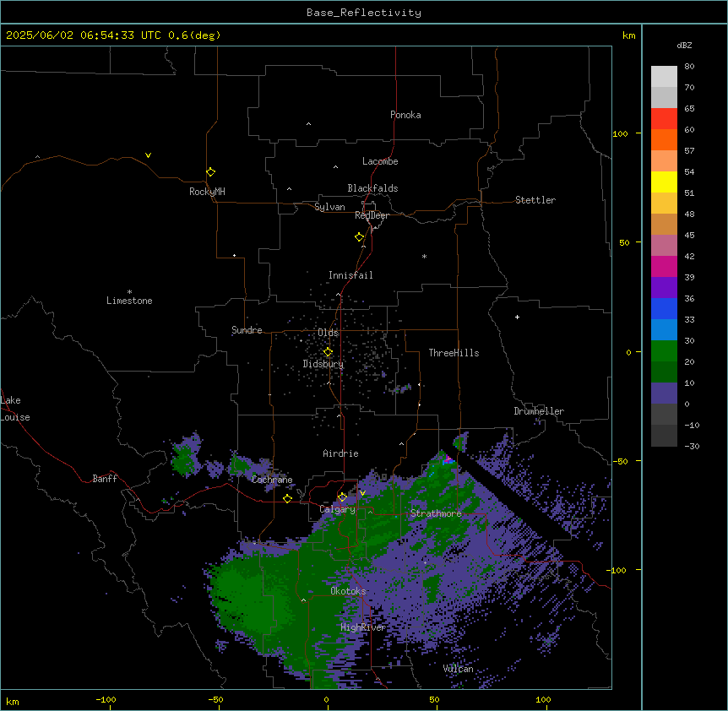Click the Limestone label
Viewport: 728px width, 711px height.
pos(129,301)
